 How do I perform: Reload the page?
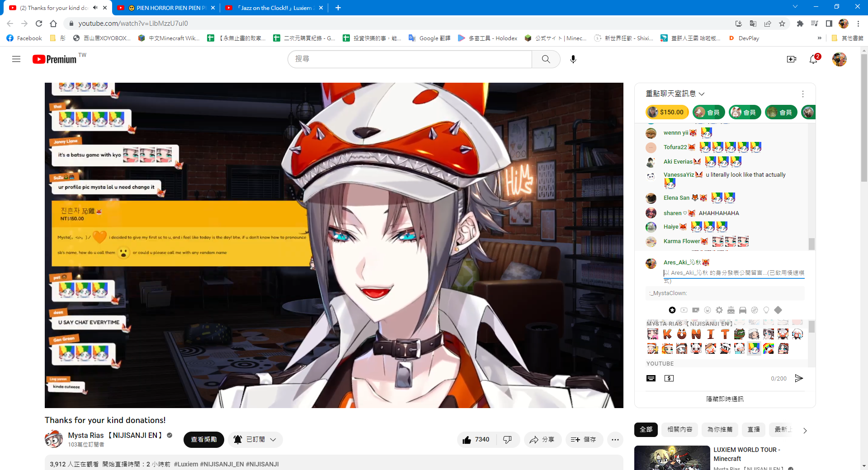(x=39, y=23)
